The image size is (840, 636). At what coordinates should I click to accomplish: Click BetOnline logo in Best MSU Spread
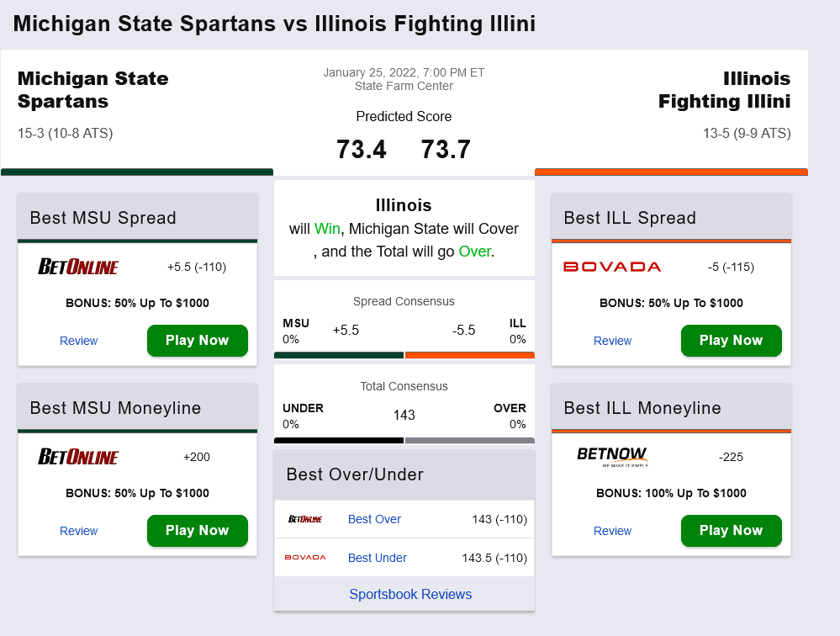click(78, 268)
